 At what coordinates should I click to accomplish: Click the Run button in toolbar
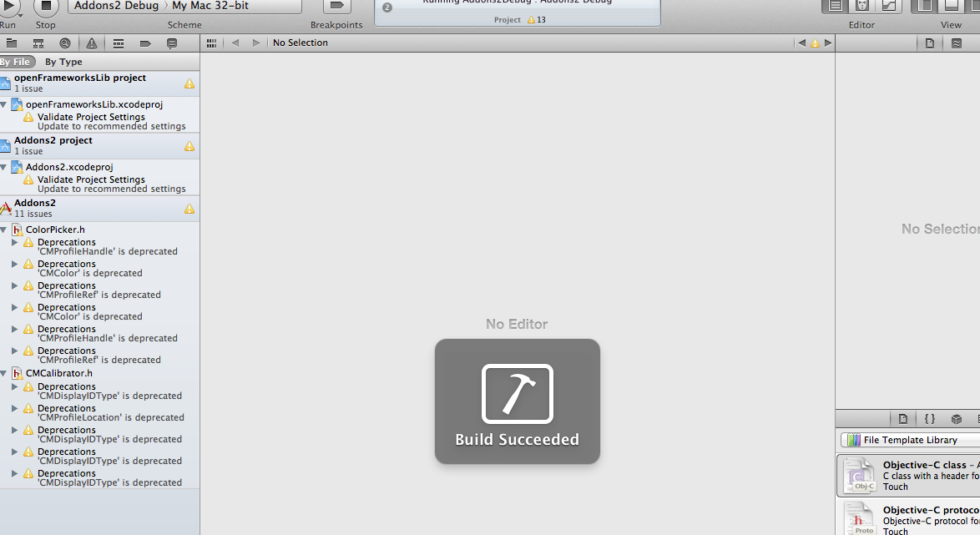[8, 6]
